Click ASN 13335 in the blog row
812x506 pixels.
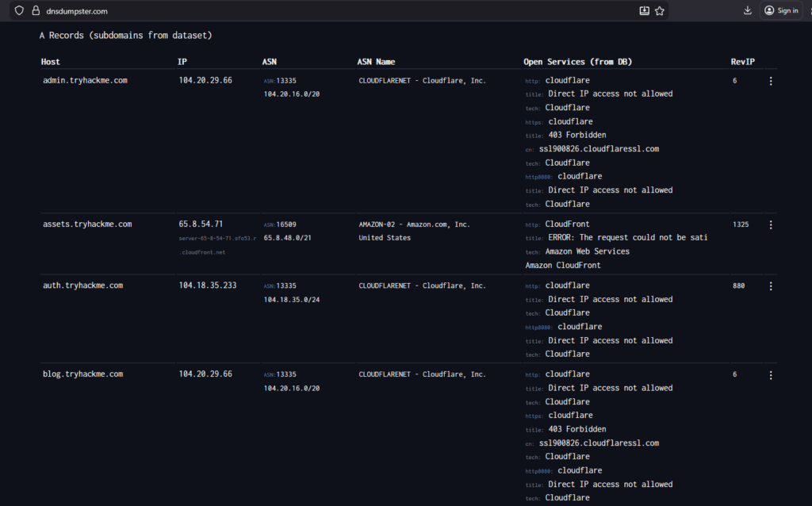[x=286, y=374]
